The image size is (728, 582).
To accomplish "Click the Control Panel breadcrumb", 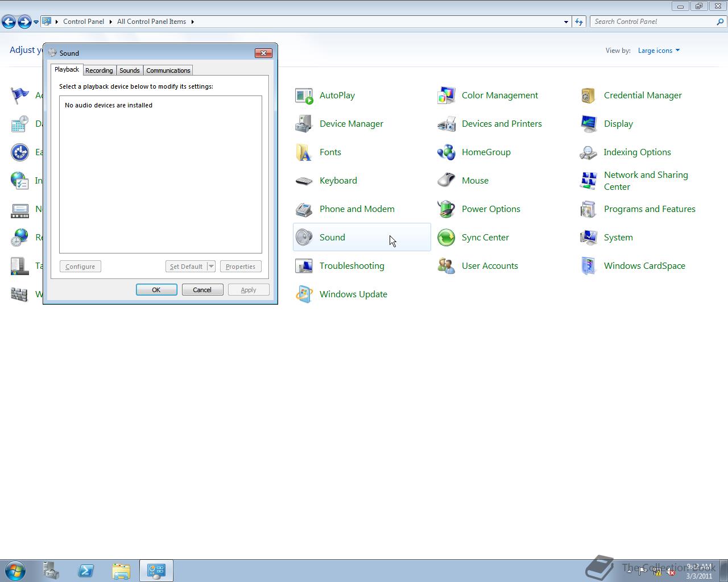I will pyautogui.click(x=84, y=22).
